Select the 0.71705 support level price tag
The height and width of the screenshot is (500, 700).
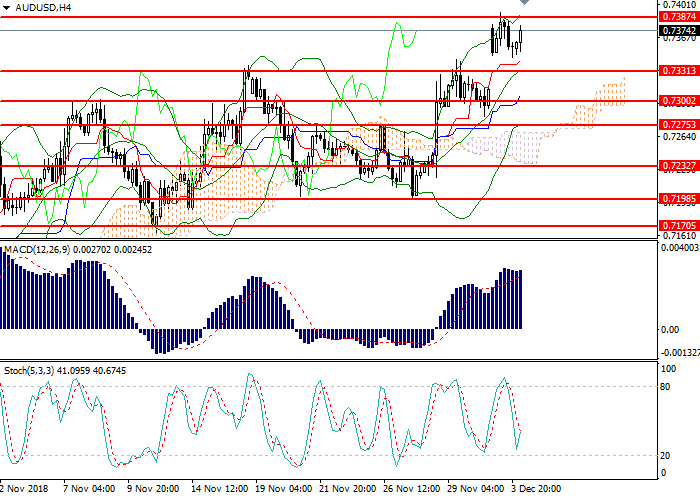click(678, 226)
